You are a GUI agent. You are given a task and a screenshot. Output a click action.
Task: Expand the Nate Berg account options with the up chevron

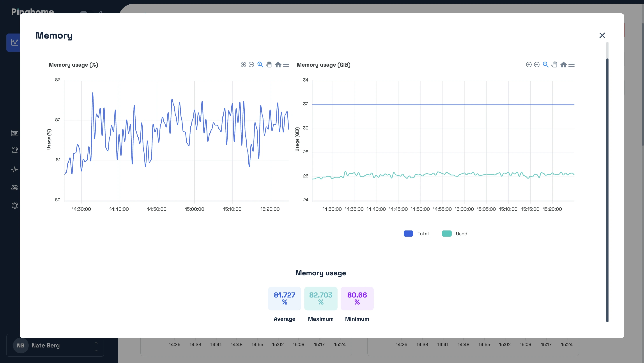(x=96, y=343)
